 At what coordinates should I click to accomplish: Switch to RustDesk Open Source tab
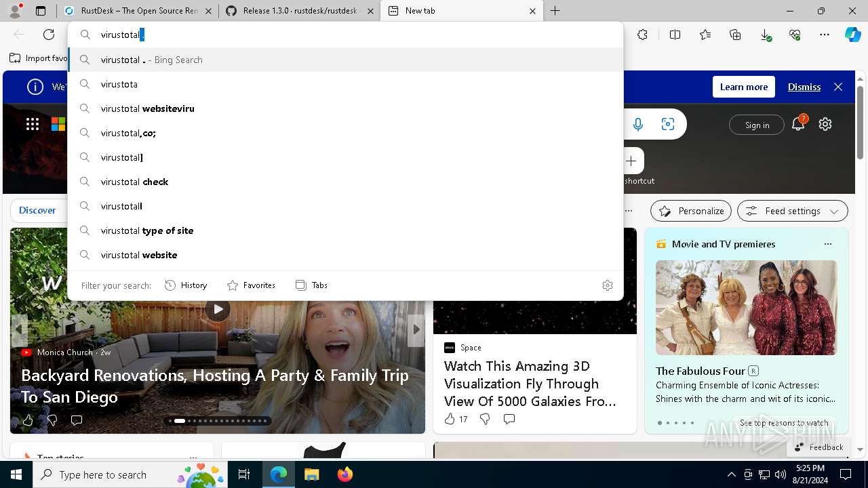138,11
